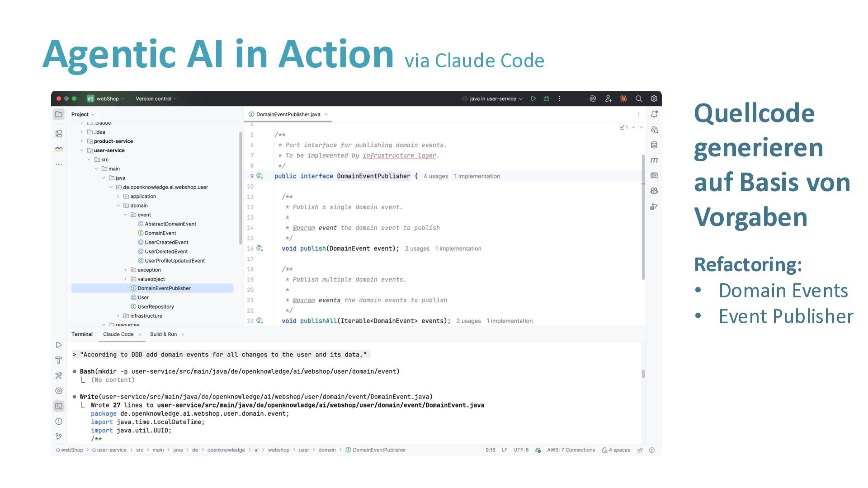Open the Search Everywhere magnifier icon
This screenshot has width=868, height=488.
pyautogui.click(x=639, y=99)
